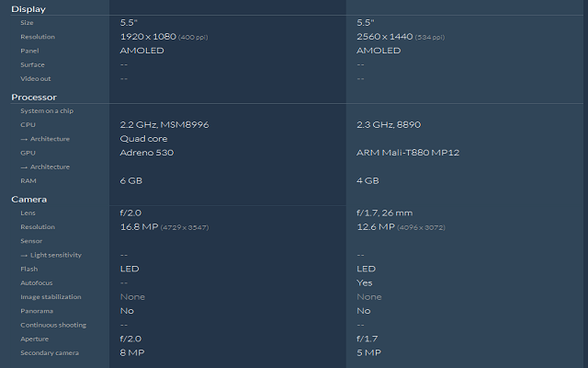
Task: Click the ARM Mali-T880 MP12 value
Action: 408,153
